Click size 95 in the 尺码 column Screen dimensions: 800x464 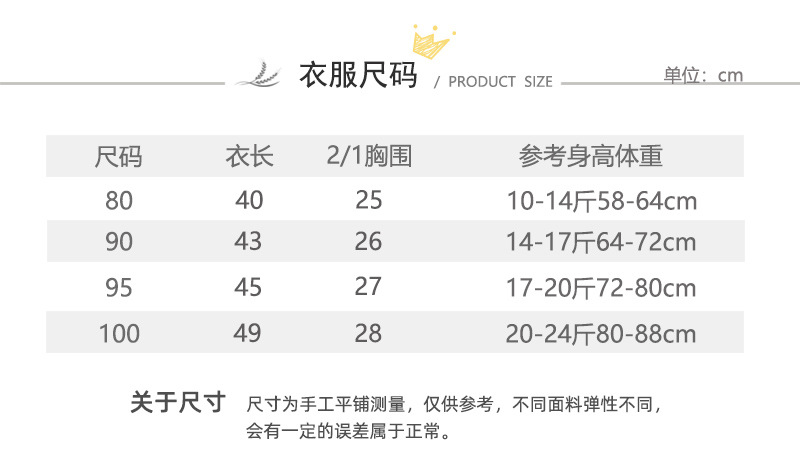point(119,288)
